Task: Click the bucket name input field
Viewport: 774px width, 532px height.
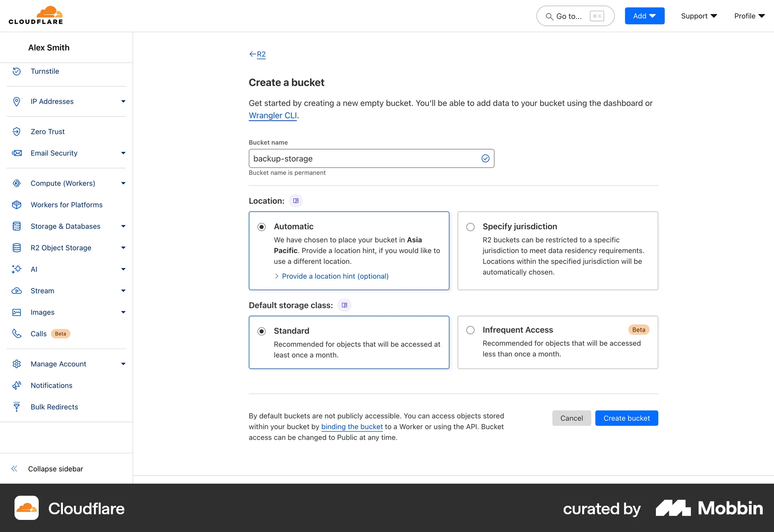Action: 371,158
